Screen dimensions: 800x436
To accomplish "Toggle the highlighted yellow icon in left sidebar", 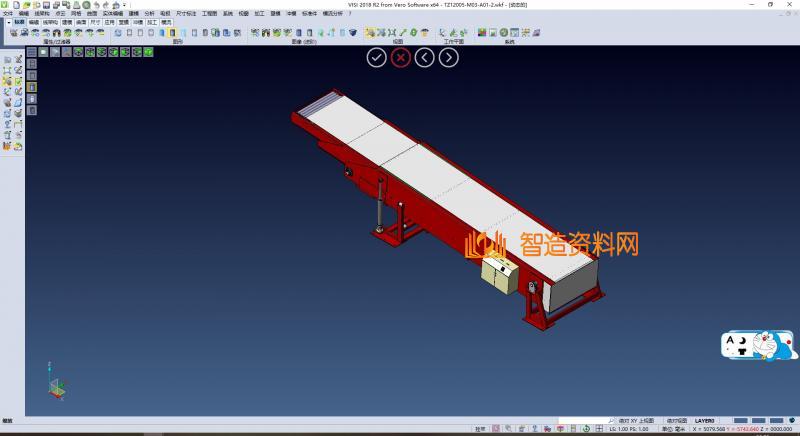I will point(31,87).
